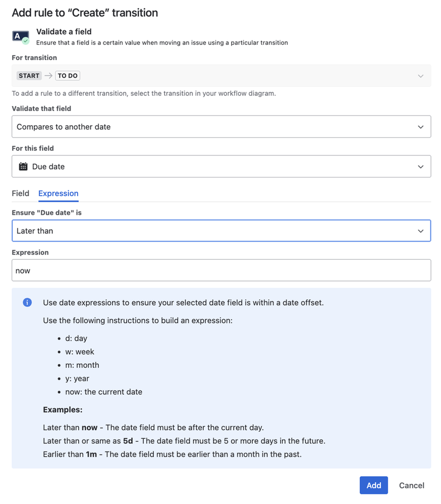
Task: Click the chevron in the For transition selector
Action: point(420,76)
